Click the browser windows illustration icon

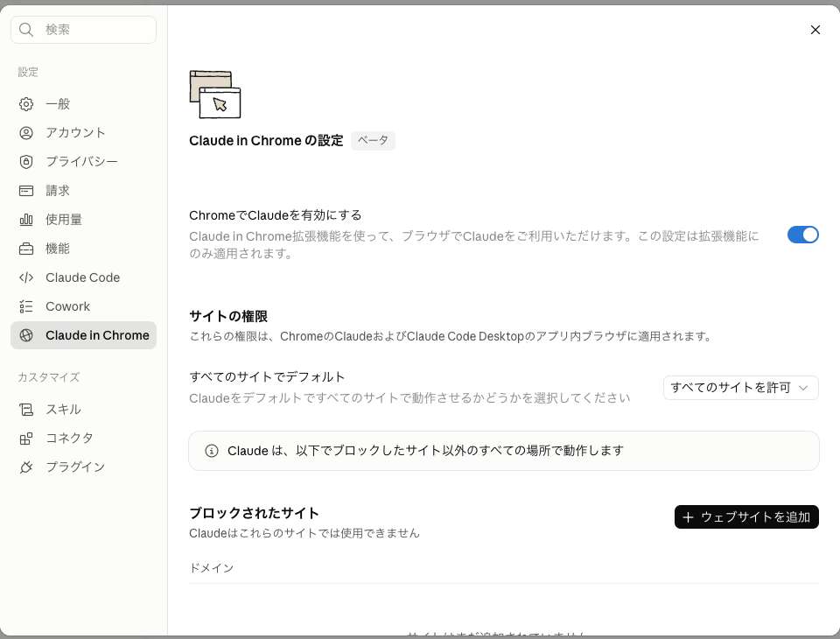coord(215,95)
